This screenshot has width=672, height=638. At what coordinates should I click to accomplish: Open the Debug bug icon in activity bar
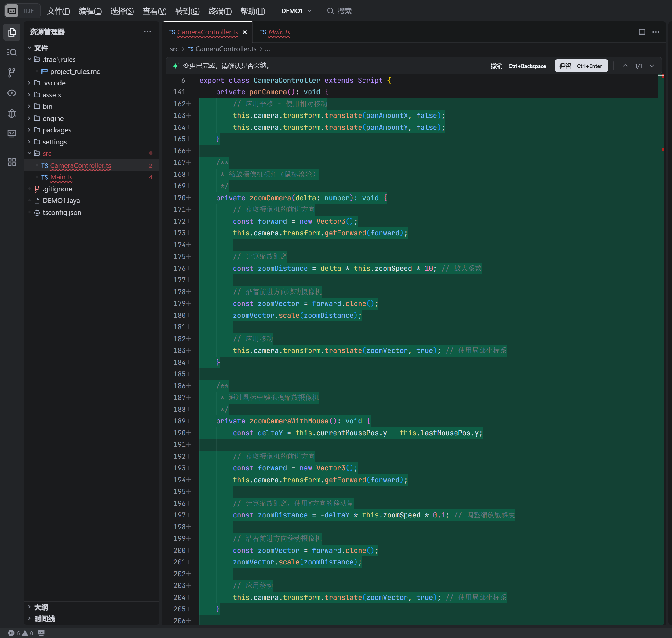(12, 113)
